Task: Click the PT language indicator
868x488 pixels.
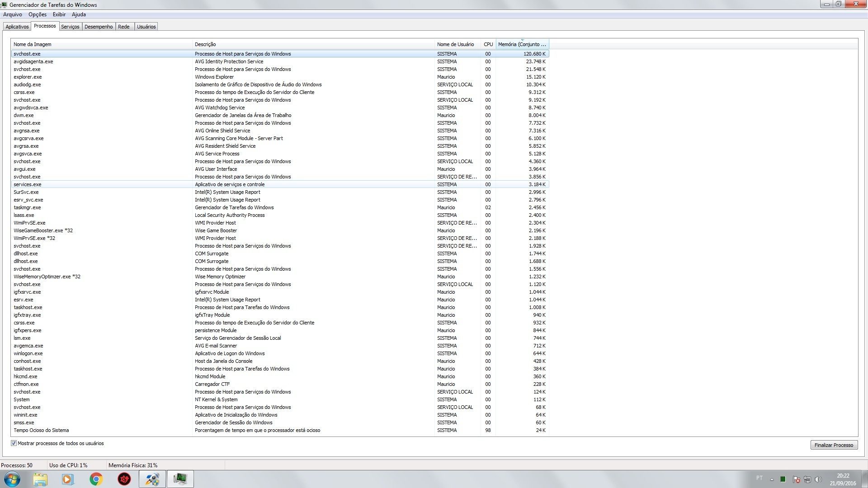Action: [x=759, y=478]
